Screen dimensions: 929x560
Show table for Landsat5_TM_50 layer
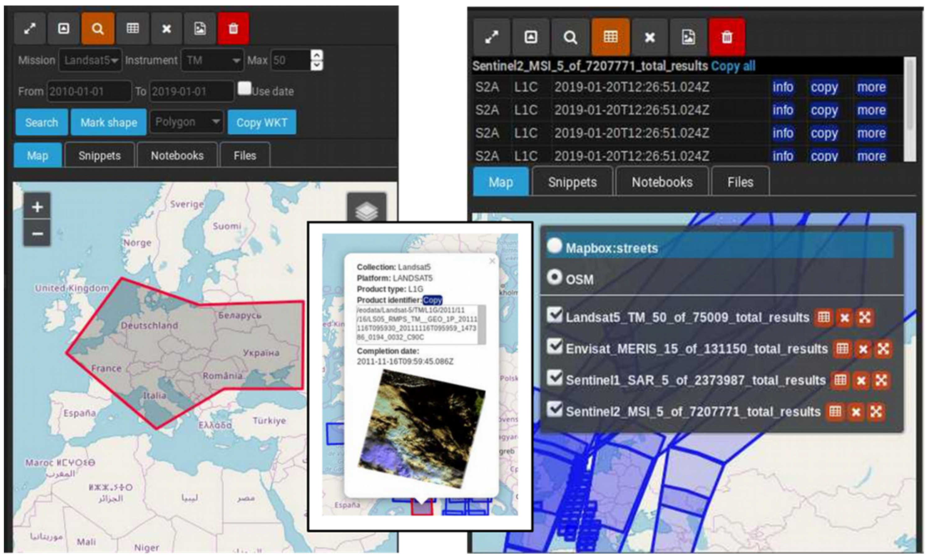point(823,317)
